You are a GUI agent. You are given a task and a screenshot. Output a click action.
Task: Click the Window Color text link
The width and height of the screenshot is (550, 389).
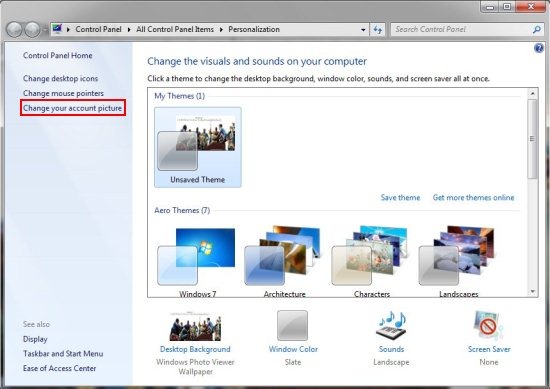click(293, 349)
